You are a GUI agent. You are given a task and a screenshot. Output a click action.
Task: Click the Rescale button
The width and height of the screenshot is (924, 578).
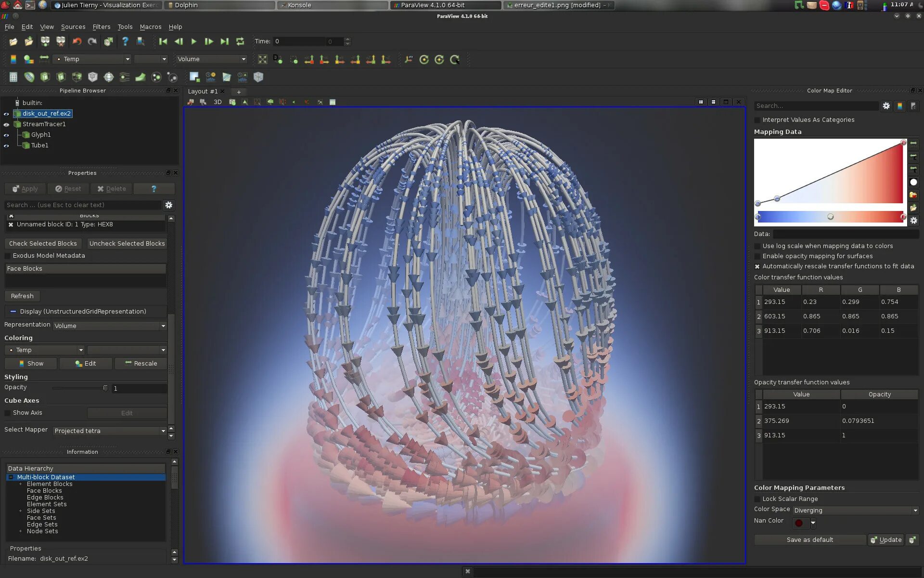141,364
